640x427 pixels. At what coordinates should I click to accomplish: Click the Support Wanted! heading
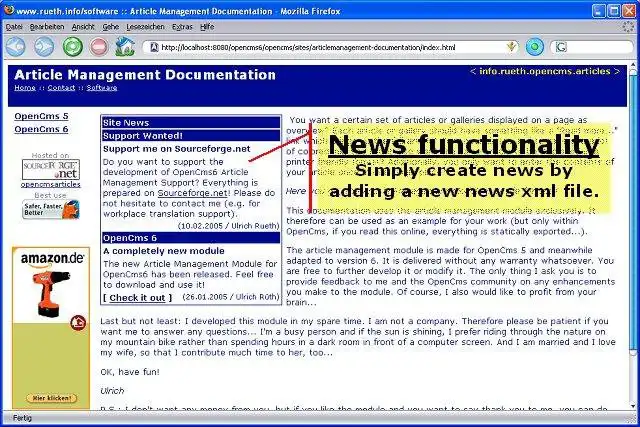click(191, 136)
